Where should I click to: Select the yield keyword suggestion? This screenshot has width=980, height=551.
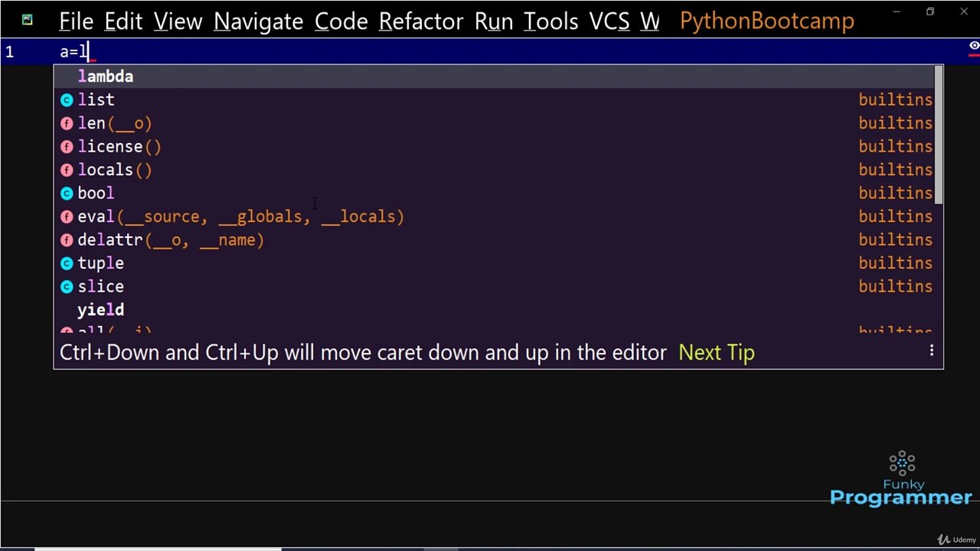498,310
